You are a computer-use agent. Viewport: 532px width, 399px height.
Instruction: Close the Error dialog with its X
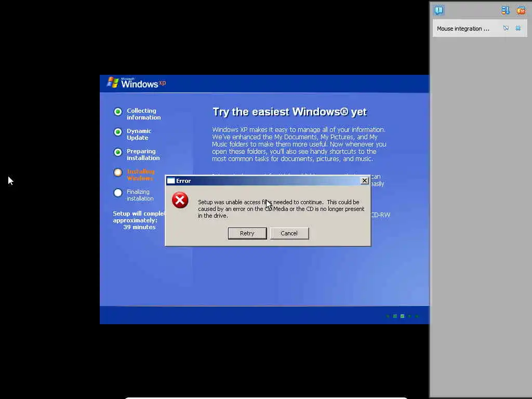(364, 180)
